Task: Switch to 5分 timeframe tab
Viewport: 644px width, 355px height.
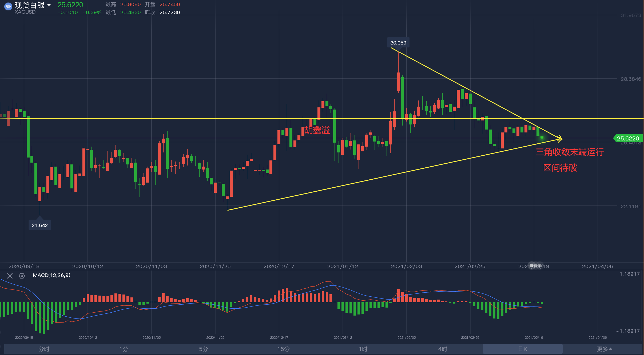Action: tap(204, 349)
